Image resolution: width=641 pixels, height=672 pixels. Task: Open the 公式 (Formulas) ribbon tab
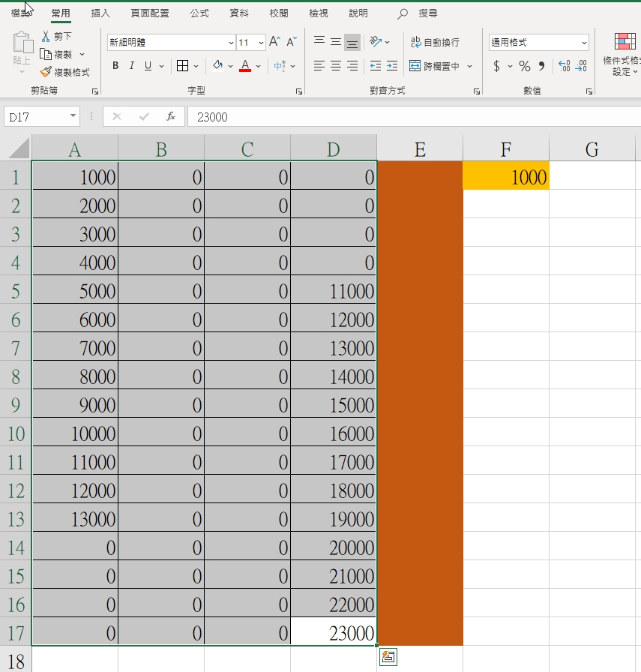coord(199,13)
